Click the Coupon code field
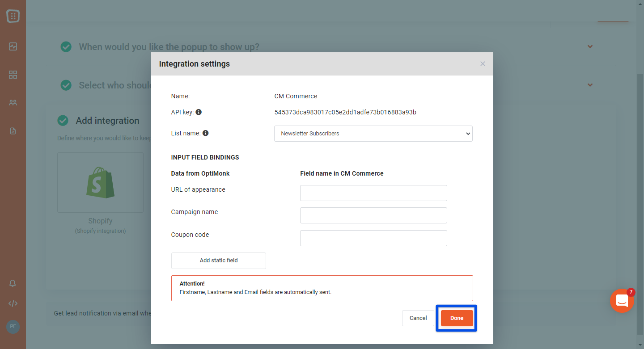Viewport: 644px width, 349px height. pyautogui.click(x=373, y=238)
